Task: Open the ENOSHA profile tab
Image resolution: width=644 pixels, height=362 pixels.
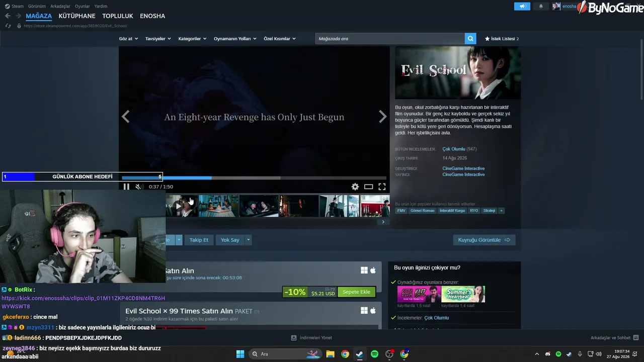Action: pos(152,16)
